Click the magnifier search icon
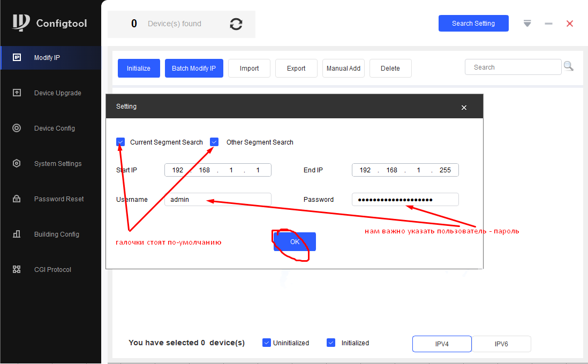Screen dimensions: 588x364 click(x=569, y=66)
